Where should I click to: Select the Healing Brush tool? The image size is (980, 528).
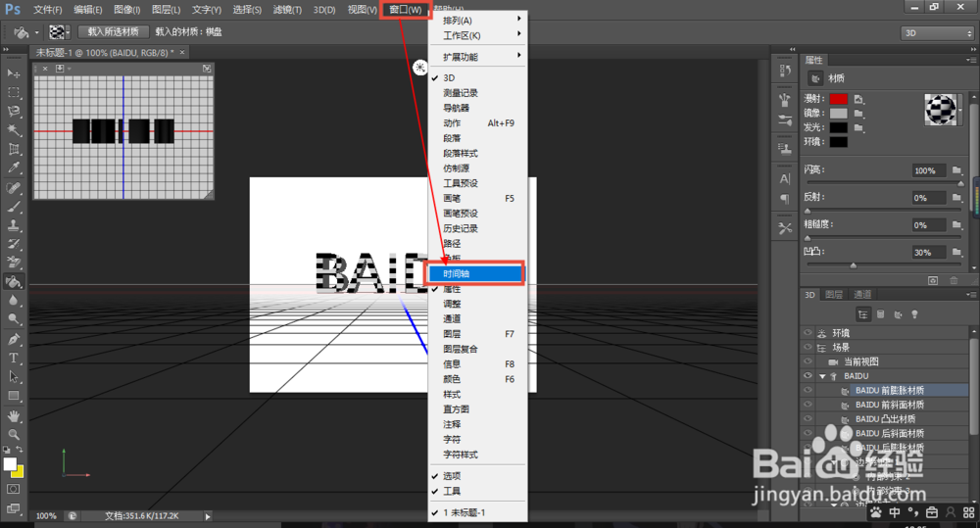tap(13, 187)
